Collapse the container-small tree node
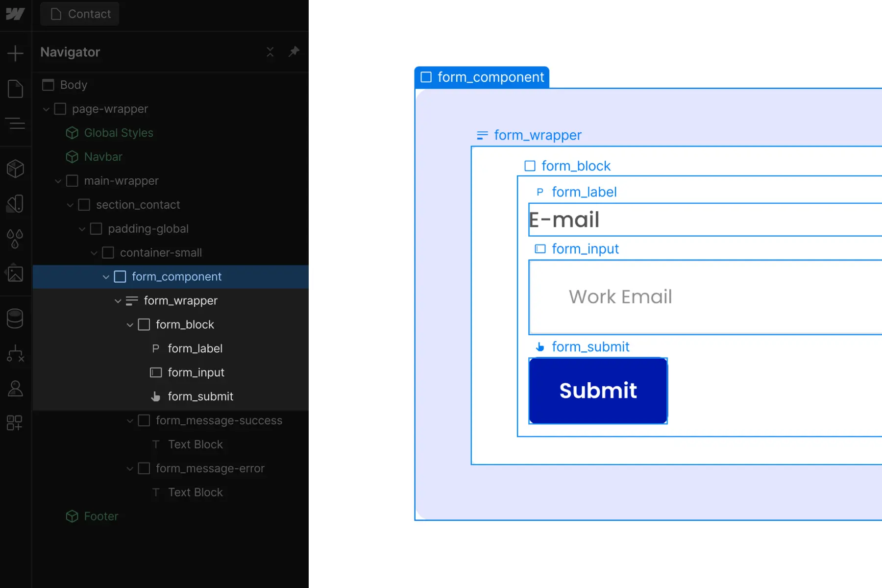 (x=94, y=253)
